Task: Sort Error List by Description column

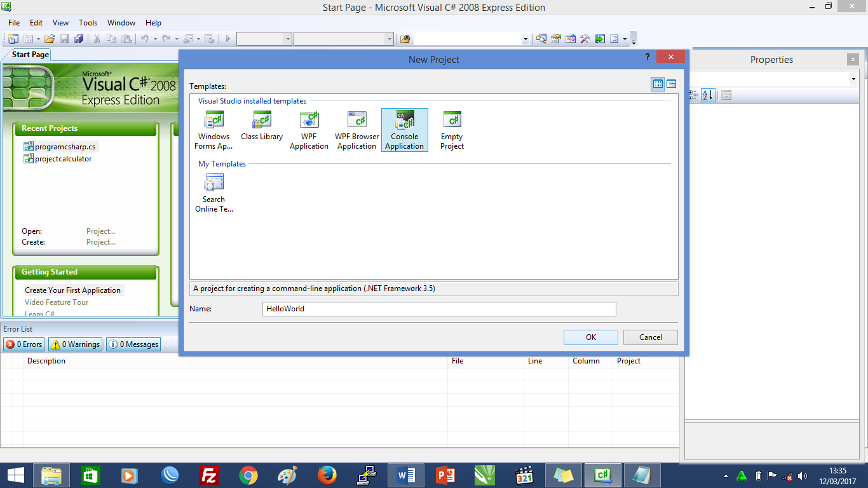Action: point(235,361)
